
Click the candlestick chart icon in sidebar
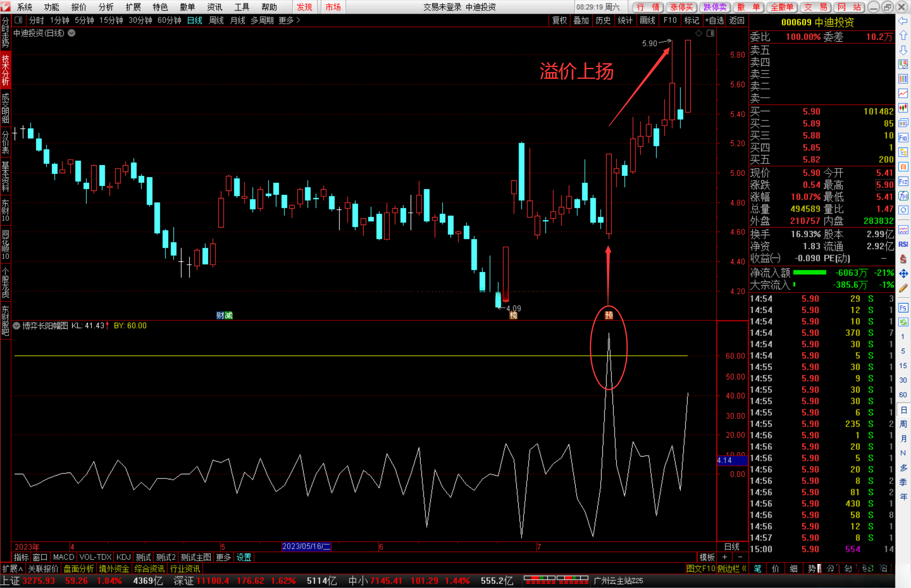point(903,108)
